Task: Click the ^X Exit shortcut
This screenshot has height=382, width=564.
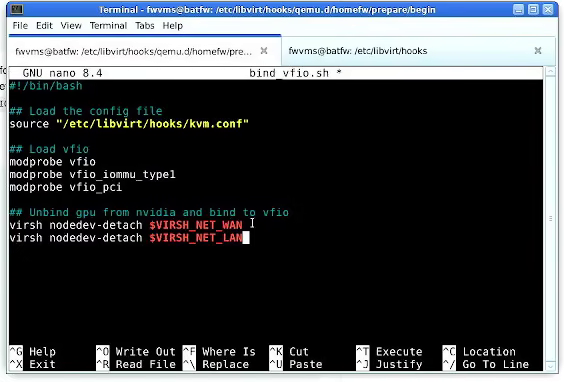Action: [33, 364]
